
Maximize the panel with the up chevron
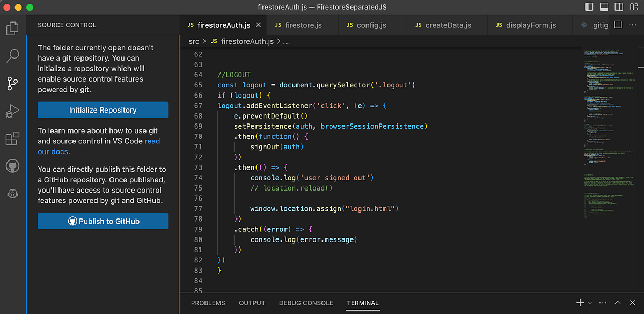[618, 303]
